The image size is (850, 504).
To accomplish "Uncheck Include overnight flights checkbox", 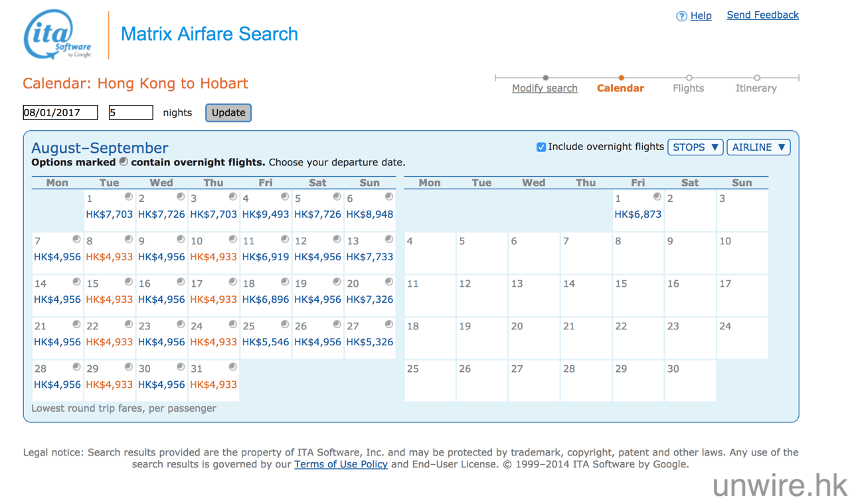I will click(x=541, y=147).
